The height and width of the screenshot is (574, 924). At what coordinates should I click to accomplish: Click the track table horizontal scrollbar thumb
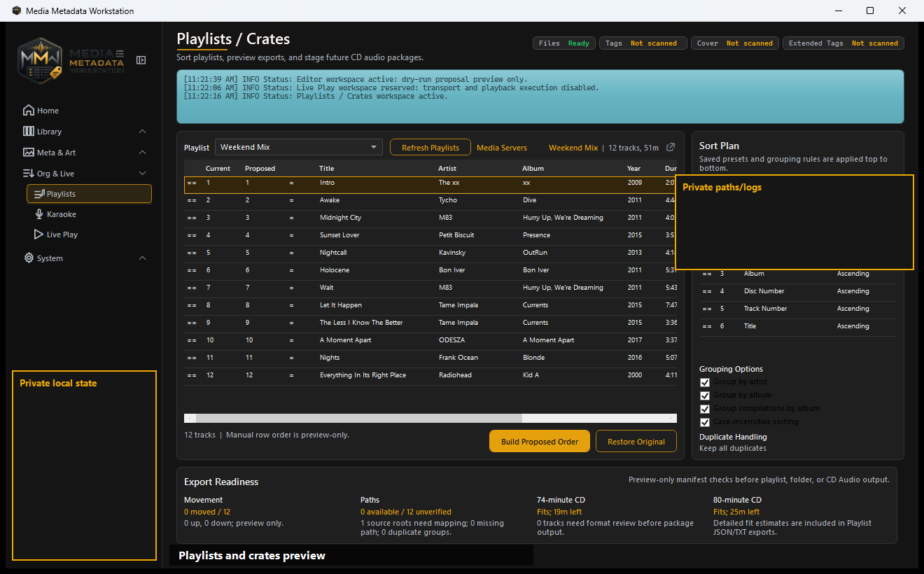(358, 418)
